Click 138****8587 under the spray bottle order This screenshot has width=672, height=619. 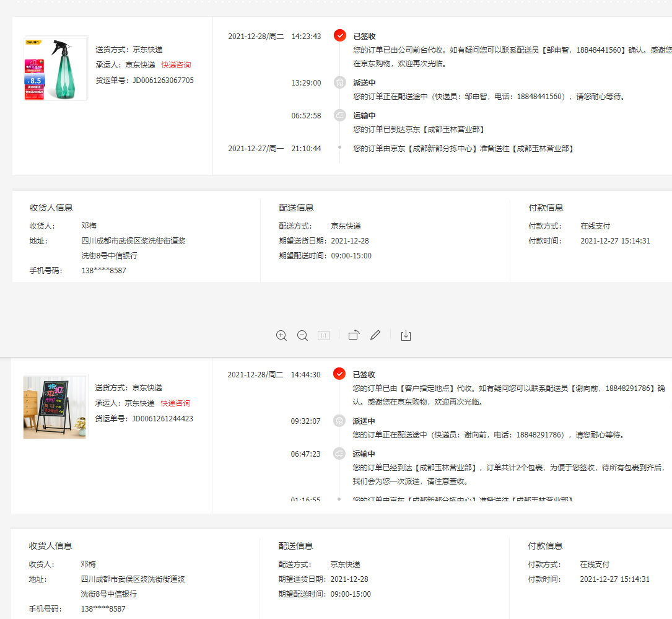pos(103,271)
